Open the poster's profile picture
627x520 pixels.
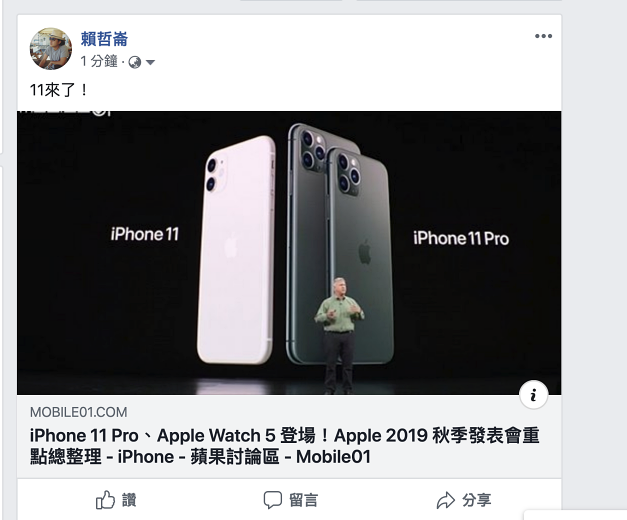51,48
